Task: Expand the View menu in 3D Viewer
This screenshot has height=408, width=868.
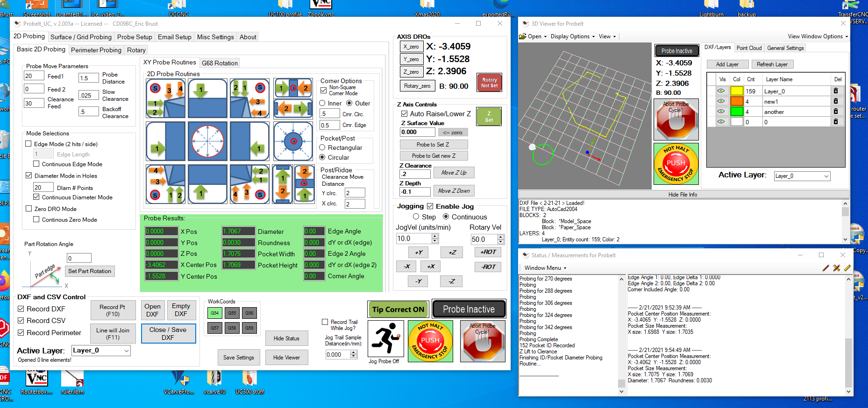Action: point(607,36)
